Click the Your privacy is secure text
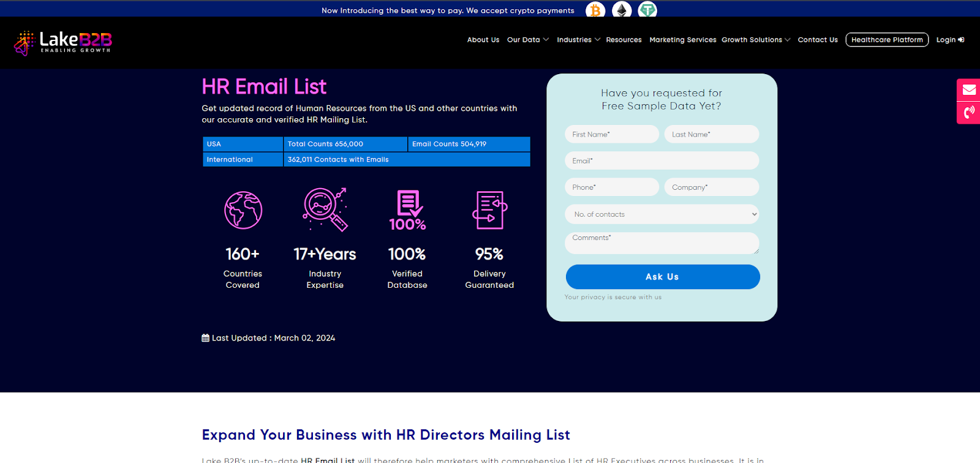 (613, 297)
